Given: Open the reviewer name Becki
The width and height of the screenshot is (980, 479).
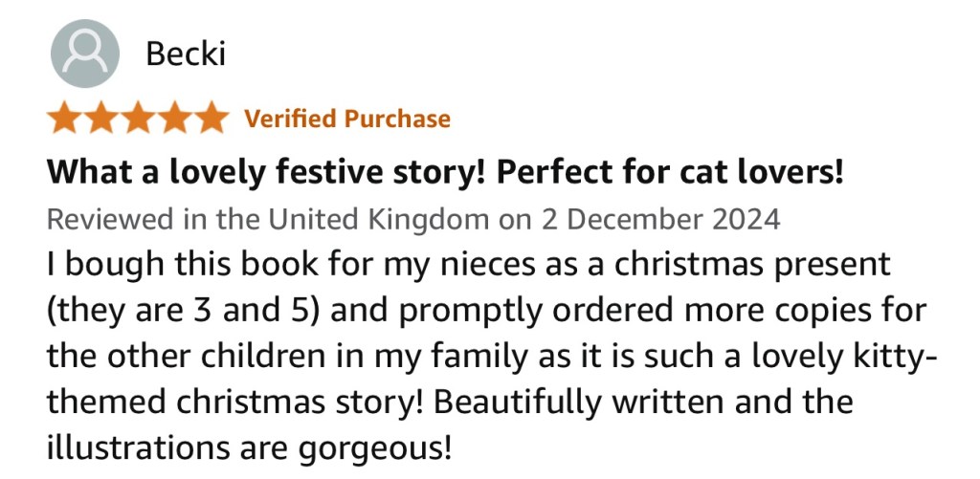Looking at the screenshot, I should 186,54.
